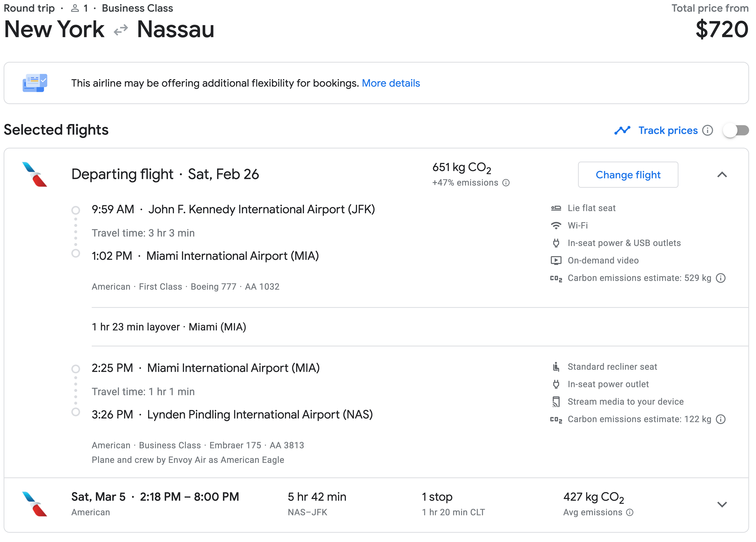Click the Track prices chart icon
756x542 pixels.
coord(622,131)
